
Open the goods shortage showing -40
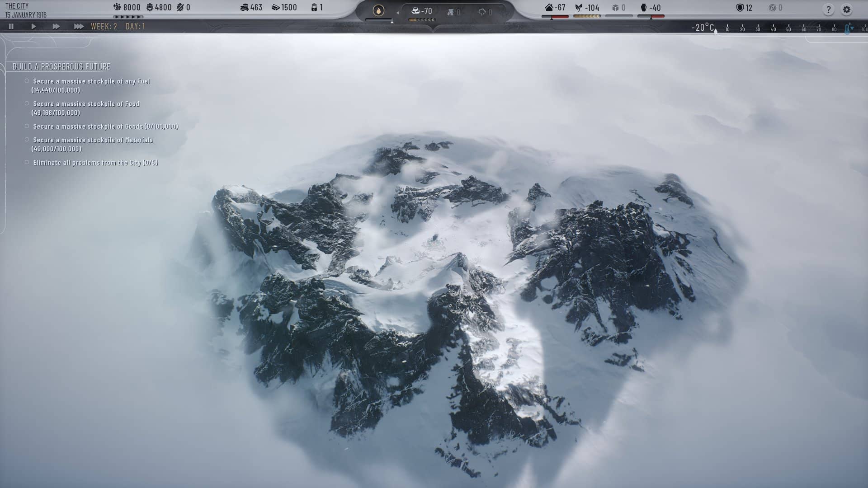click(x=651, y=7)
